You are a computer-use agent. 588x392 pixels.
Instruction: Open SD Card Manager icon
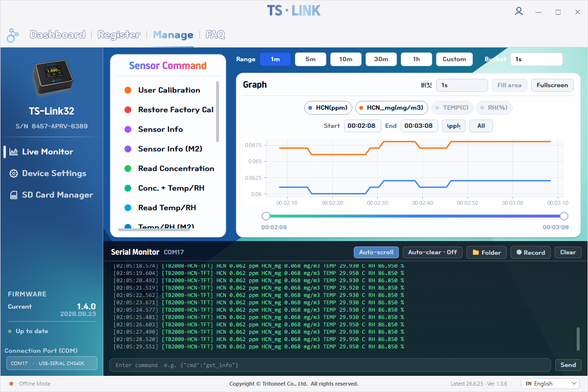(x=14, y=195)
